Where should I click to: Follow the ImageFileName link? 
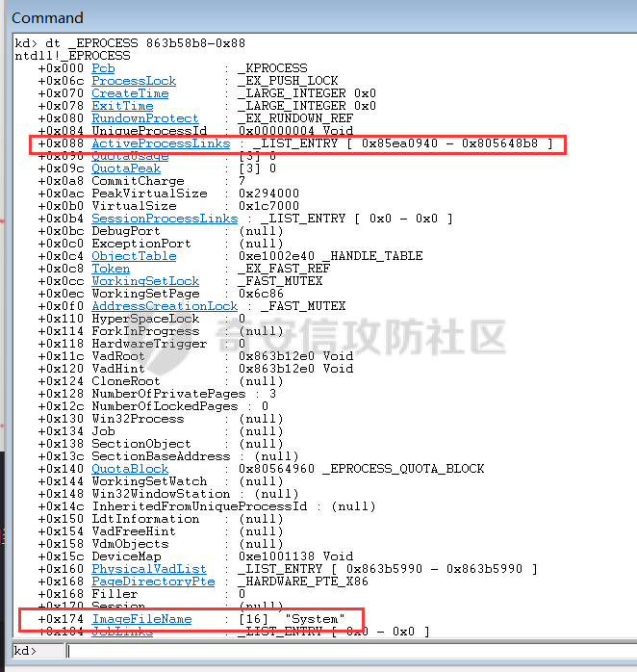[x=141, y=619]
